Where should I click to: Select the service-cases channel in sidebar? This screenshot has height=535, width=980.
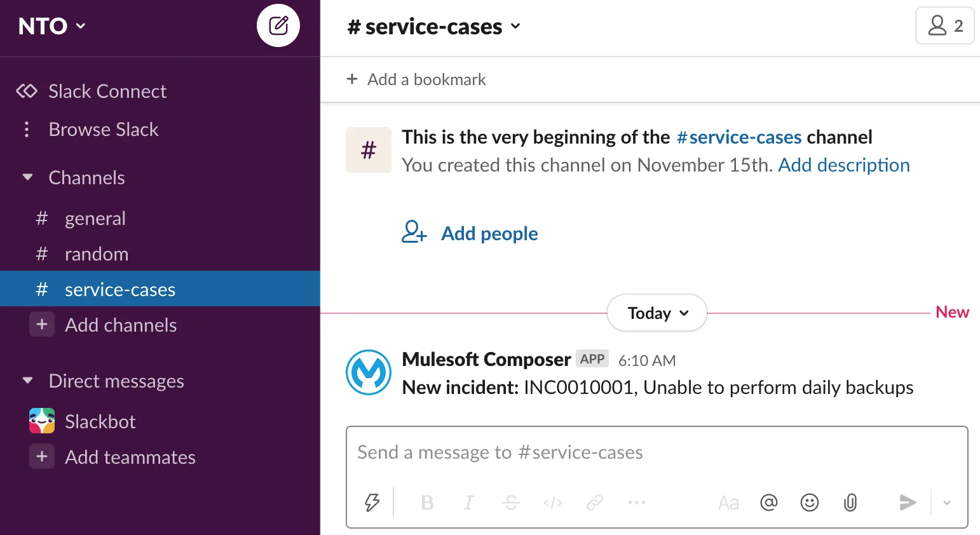pos(160,289)
